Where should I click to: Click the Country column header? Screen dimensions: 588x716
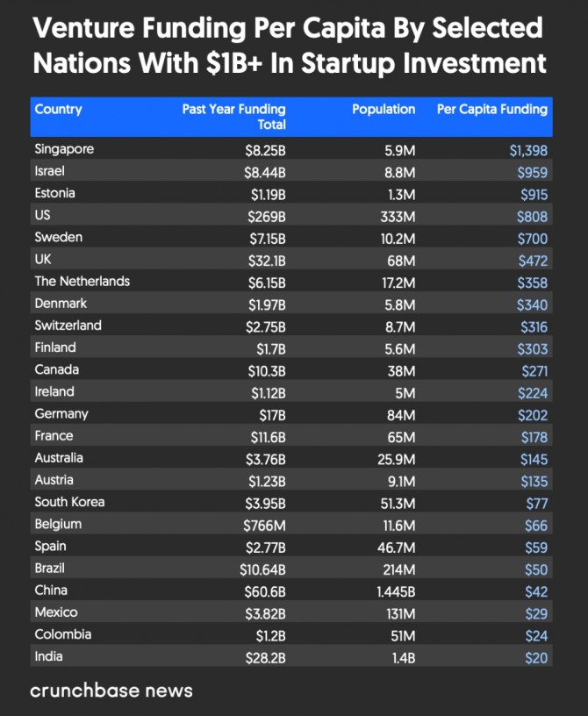(58, 110)
